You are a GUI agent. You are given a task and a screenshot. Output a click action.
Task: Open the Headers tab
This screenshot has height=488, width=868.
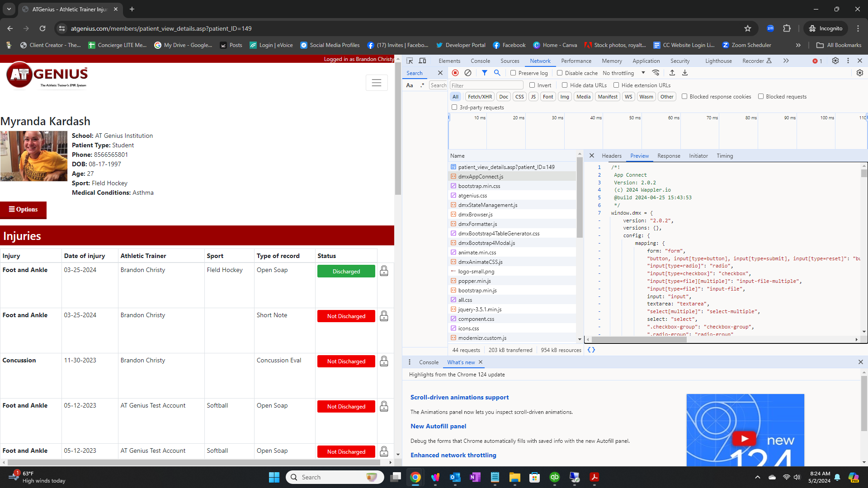pos(612,155)
